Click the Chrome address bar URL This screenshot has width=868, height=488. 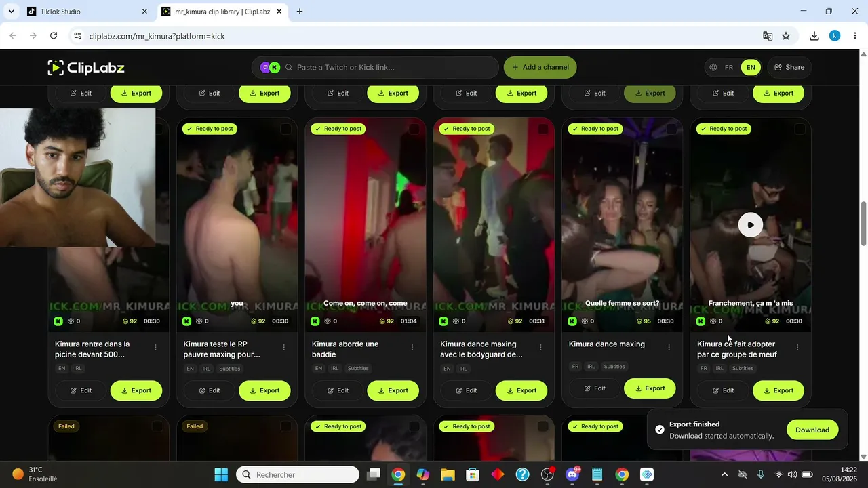tap(157, 36)
